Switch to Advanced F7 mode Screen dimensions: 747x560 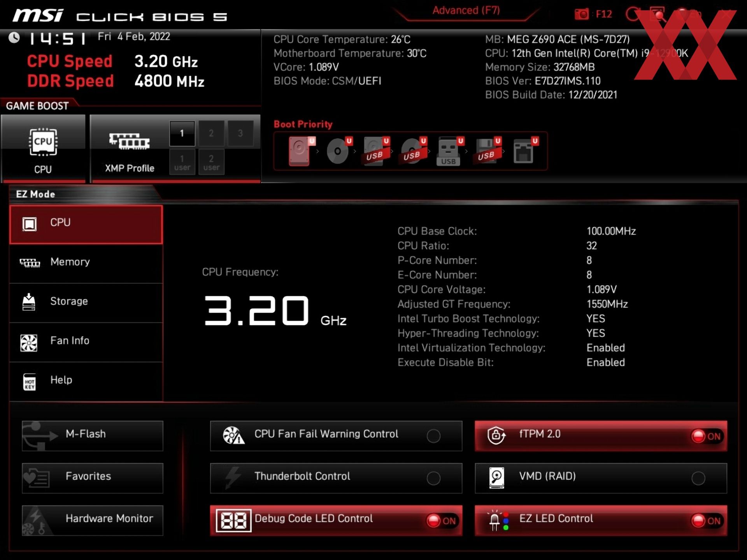465,10
